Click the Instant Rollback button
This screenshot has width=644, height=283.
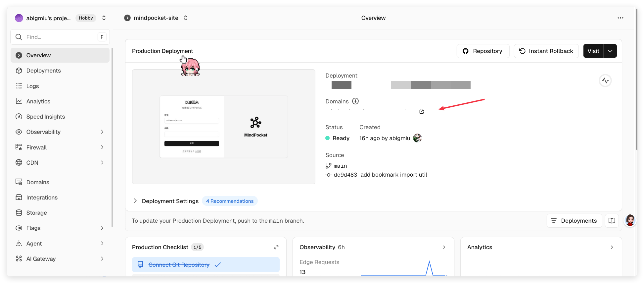pyautogui.click(x=546, y=51)
